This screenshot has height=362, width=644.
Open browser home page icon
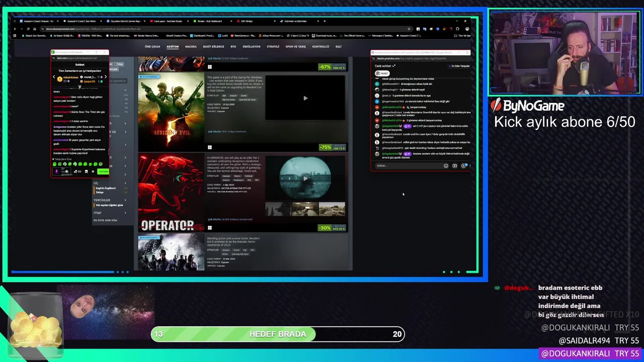[x=34, y=29]
